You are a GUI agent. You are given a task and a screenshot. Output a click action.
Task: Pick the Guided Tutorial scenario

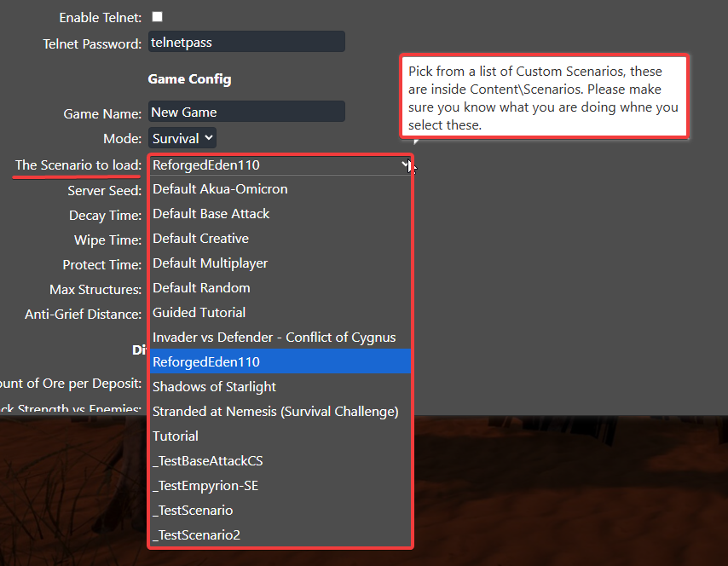coord(199,312)
